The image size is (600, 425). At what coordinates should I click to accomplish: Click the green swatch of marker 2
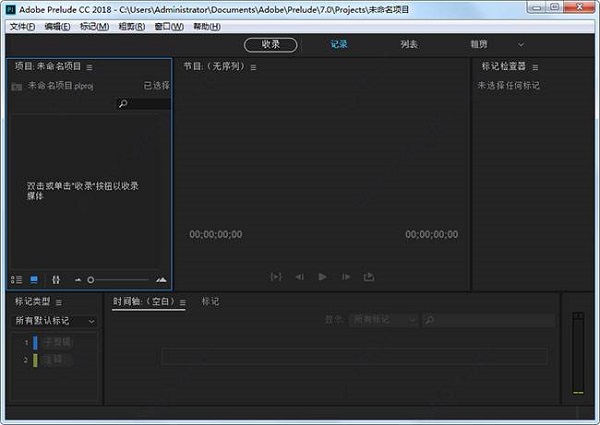point(35,360)
